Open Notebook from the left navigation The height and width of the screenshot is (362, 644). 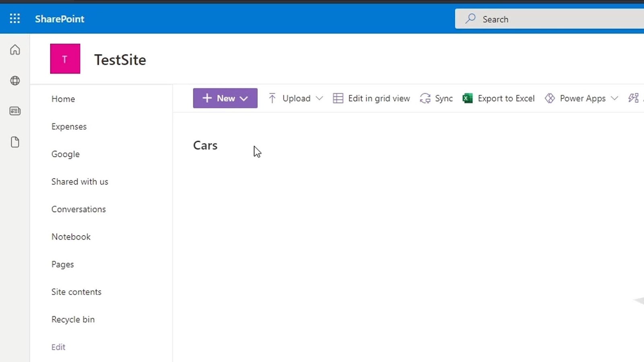point(71,237)
